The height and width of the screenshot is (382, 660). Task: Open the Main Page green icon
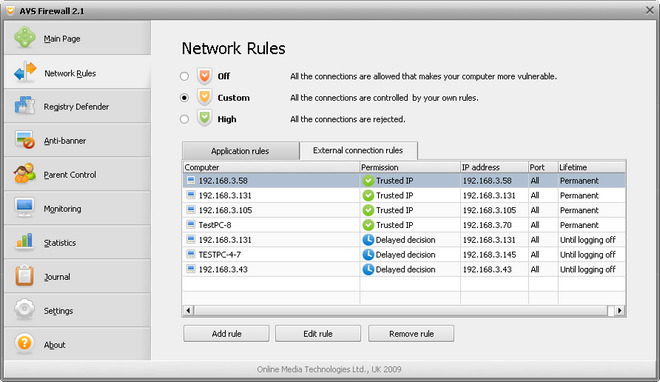click(x=25, y=37)
